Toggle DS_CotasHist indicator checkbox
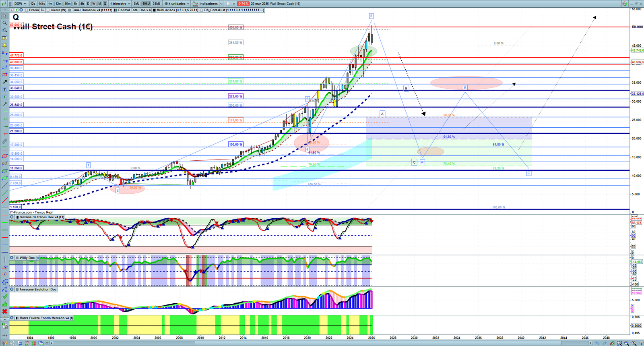Viewport: 644px width, 346px height. click(202, 10)
